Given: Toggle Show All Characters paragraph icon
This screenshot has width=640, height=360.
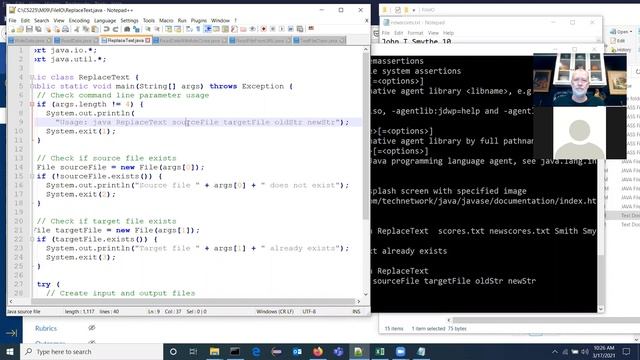Looking at the screenshot, I should pos(198,29).
